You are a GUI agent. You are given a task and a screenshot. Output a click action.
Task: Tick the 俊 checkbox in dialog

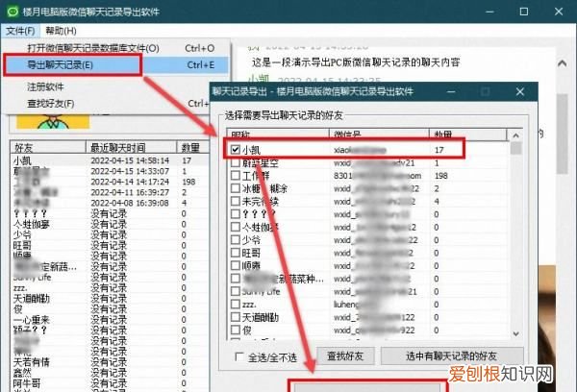click(236, 330)
